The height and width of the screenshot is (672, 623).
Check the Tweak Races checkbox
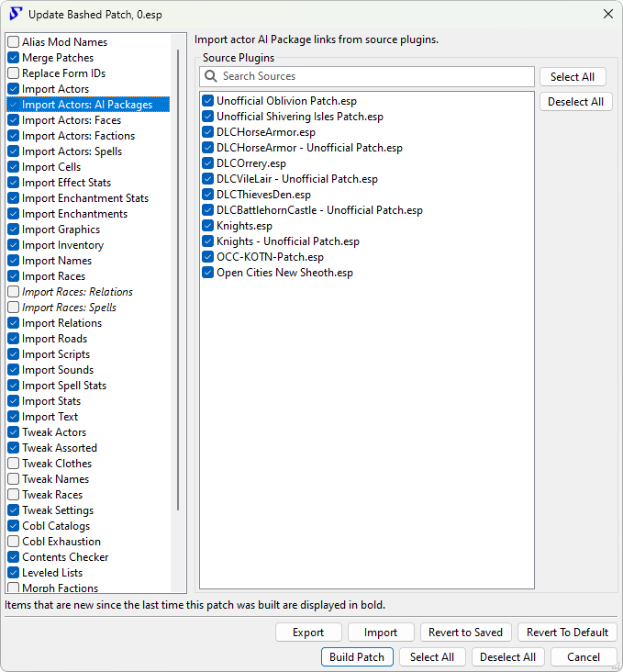coord(13,495)
